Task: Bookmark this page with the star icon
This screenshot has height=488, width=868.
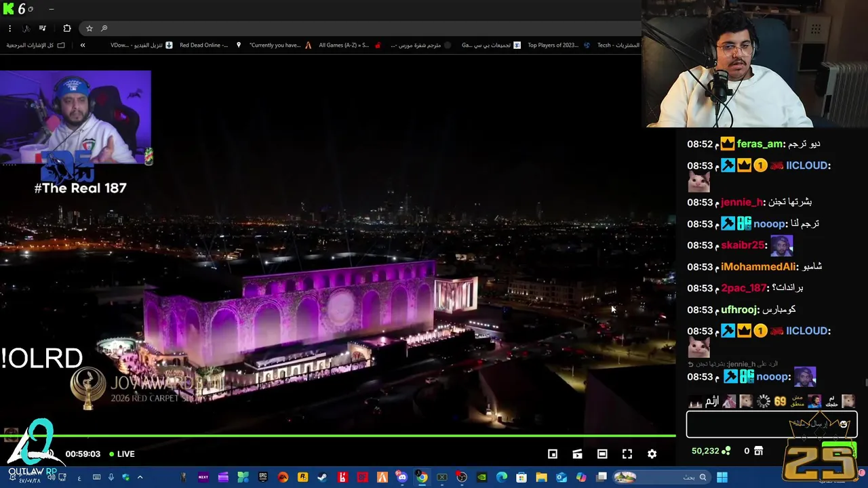Action: tap(89, 28)
